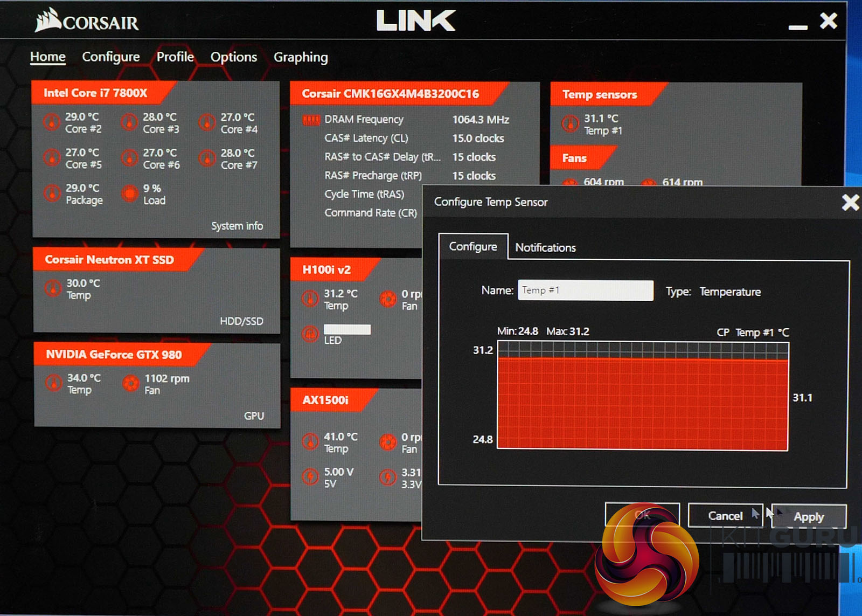862x616 pixels.
Task: Click the GTX 980 temperature icon
Action: [53, 383]
